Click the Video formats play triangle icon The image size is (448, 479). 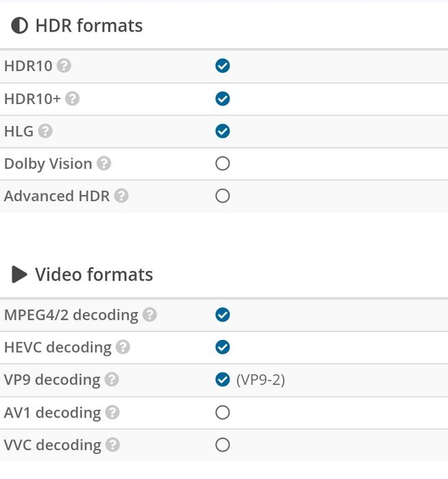[x=20, y=275]
